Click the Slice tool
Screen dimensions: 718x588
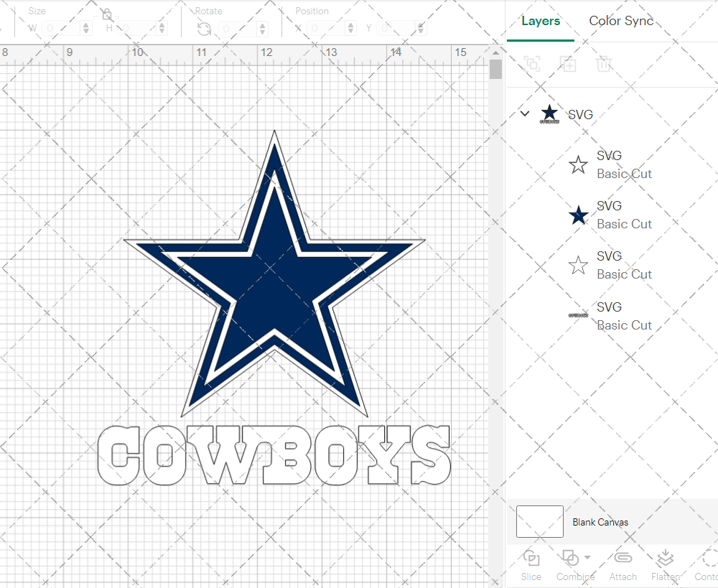click(x=531, y=566)
